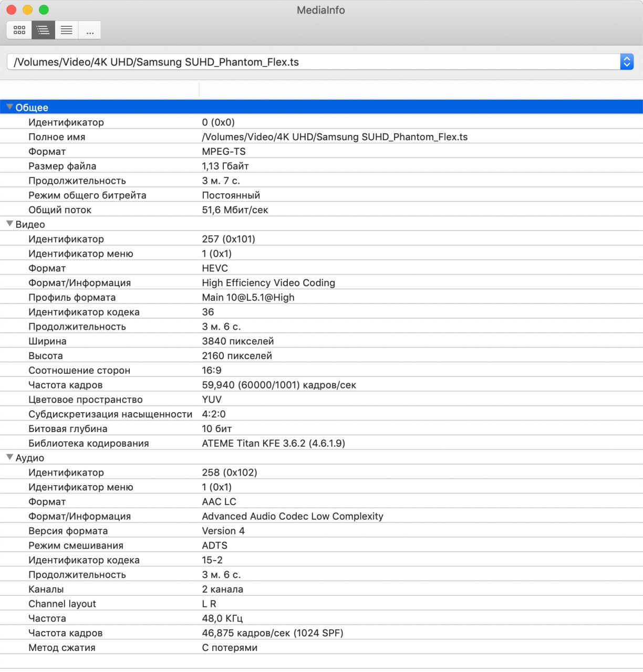643x672 pixels.
Task: Click the 'ATEME Titan KFE 3.6.2' value
Action: tap(273, 443)
